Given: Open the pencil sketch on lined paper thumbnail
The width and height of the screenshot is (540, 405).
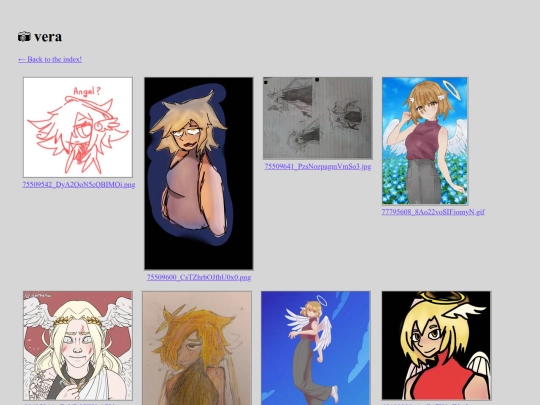Looking at the screenshot, I should click(x=318, y=118).
